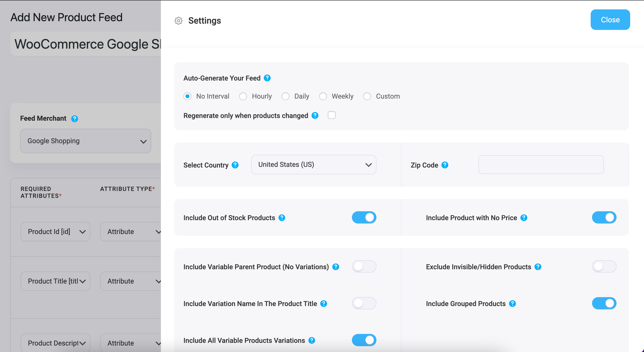Open the Product Title attribute dropdown
This screenshot has width=644, height=352.
click(x=55, y=281)
